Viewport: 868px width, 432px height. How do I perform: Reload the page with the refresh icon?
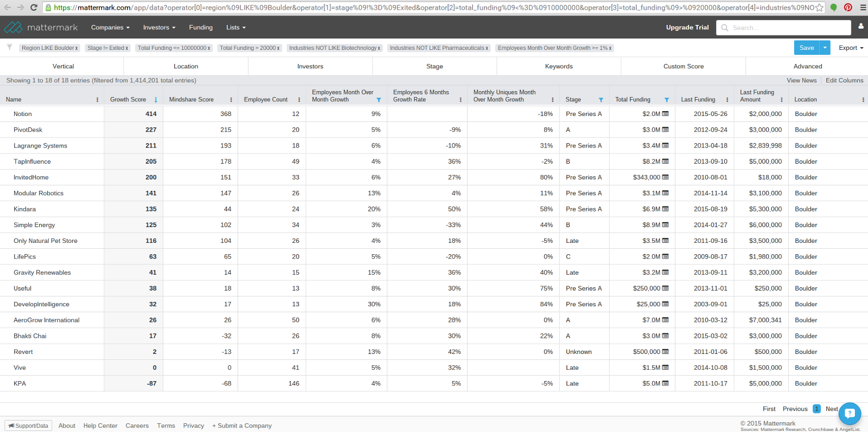[34, 8]
